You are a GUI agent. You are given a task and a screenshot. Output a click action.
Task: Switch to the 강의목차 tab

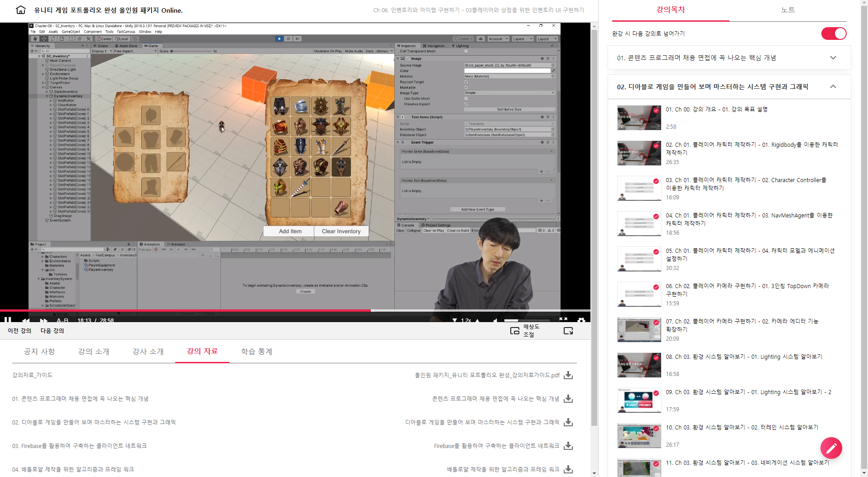(x=671, y=10)
